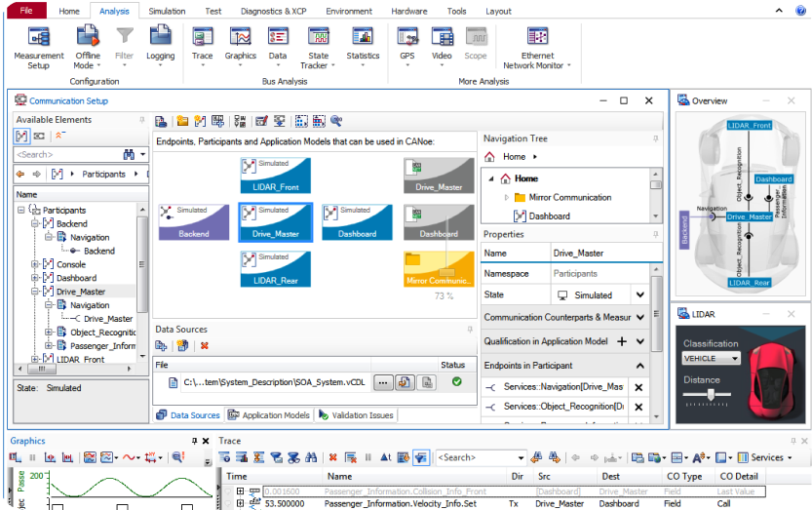812x510 pixels.
Task: Pin the Navigation Tree panel
Action: tap(658, 138)
